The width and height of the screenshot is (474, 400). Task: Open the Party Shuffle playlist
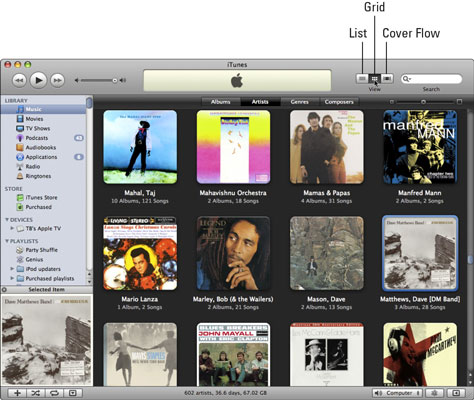(43, 250)
